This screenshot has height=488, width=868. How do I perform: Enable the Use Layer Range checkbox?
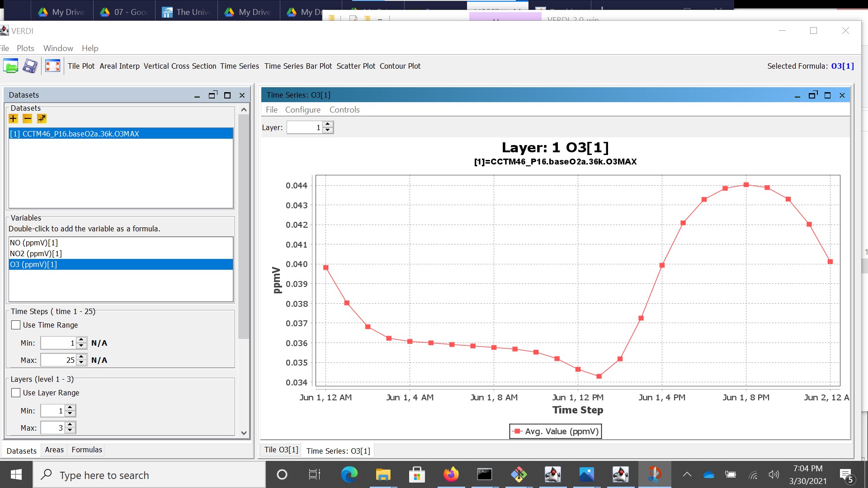pos(16,393)
